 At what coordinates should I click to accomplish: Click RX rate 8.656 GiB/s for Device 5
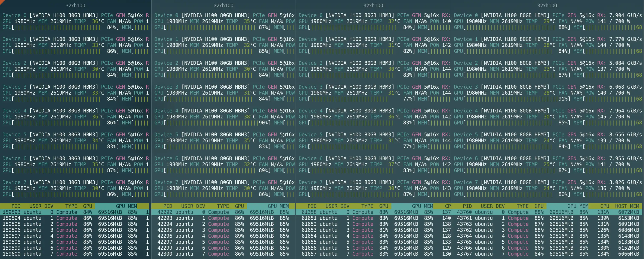coord(625,135)
